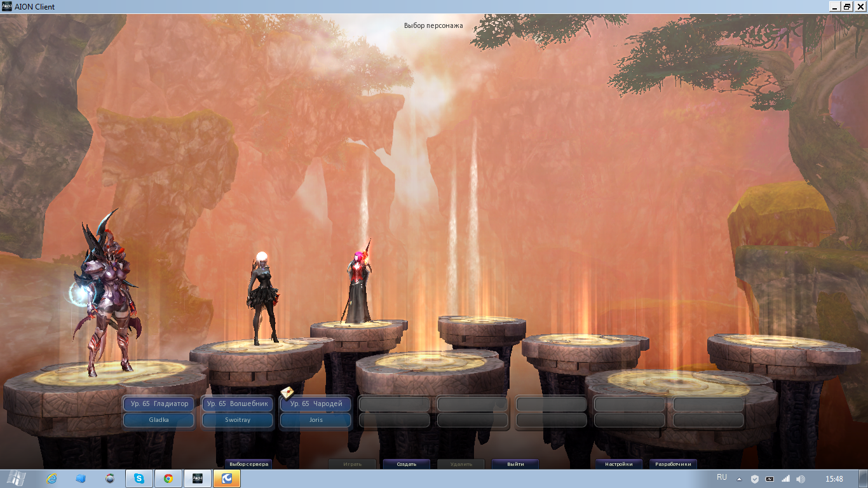The width and height of the screenshot is (868, 488).
Task: Select character name Gladka
Action: point(159,420)
